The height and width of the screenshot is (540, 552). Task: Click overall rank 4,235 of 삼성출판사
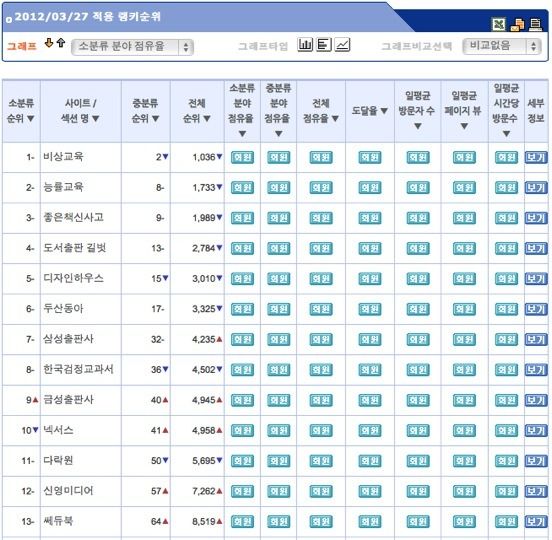click(204, 339)
